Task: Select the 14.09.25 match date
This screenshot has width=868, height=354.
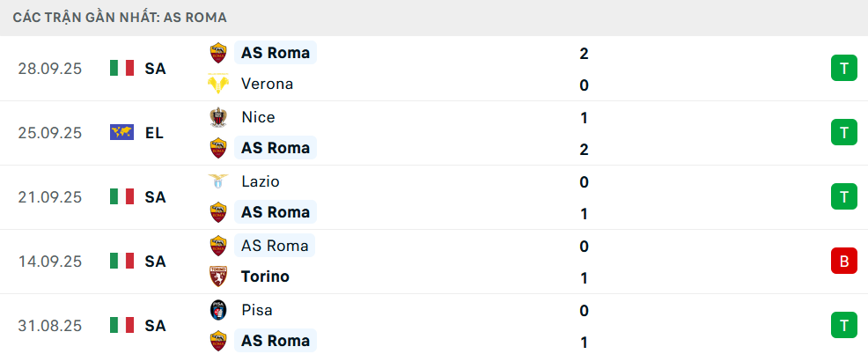Action: (49, 261)
